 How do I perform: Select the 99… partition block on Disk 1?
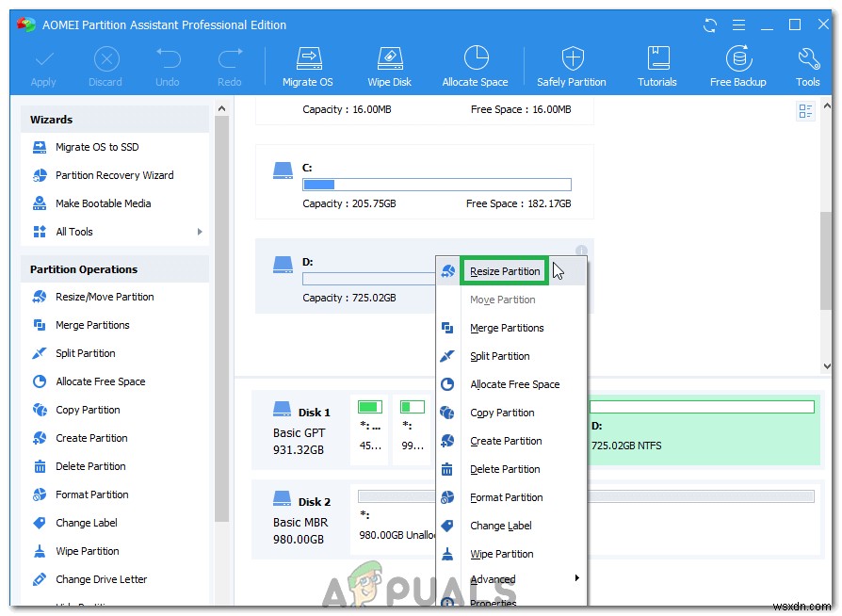(x=413, y=430)
